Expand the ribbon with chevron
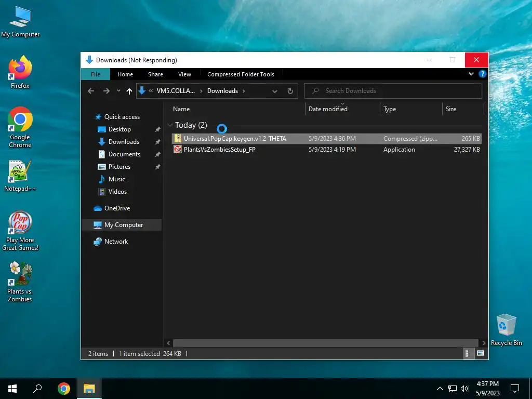The image size is (532, 399). click(x=471, y=74)
